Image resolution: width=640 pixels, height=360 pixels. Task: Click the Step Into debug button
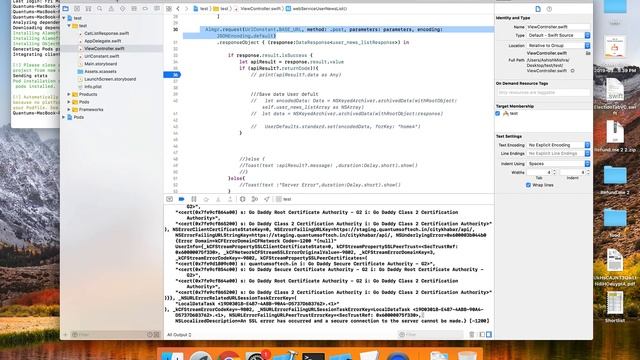coord(218,199)
